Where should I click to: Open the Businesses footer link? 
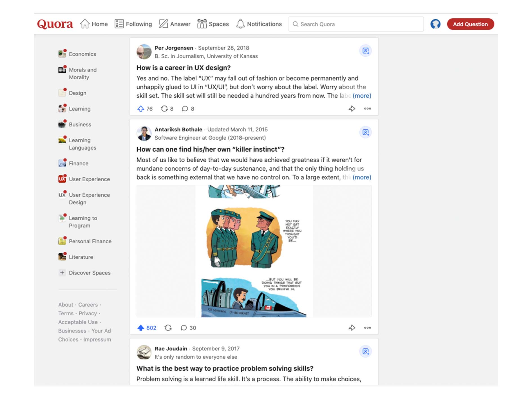(x=72, y=331)
